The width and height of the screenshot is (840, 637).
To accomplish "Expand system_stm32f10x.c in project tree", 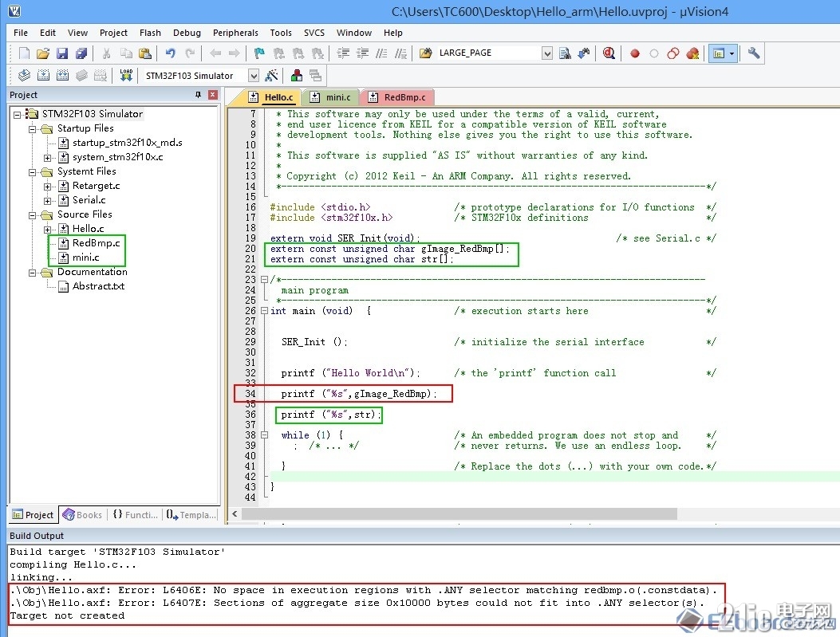I will (47, 157).
